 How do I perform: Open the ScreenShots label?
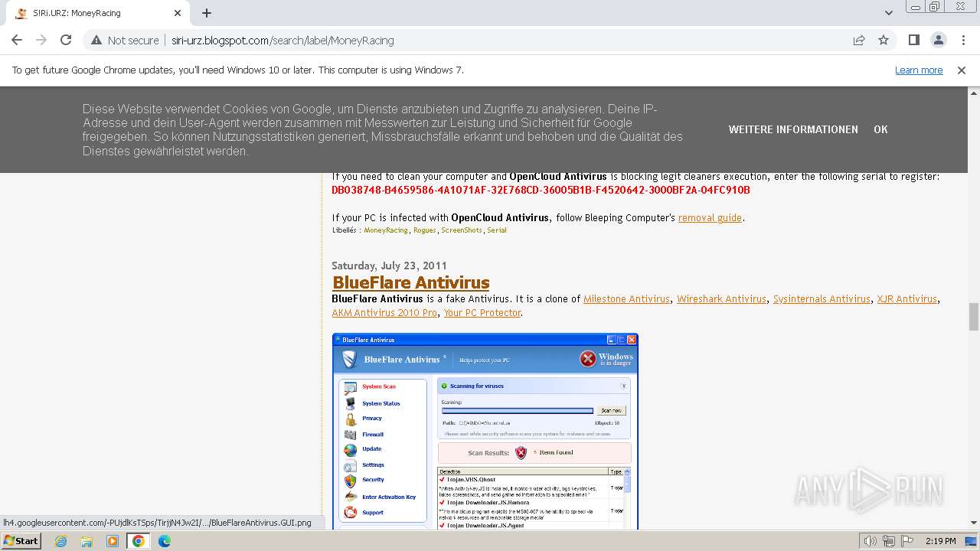pyautogui.click(x=462, y=230)
